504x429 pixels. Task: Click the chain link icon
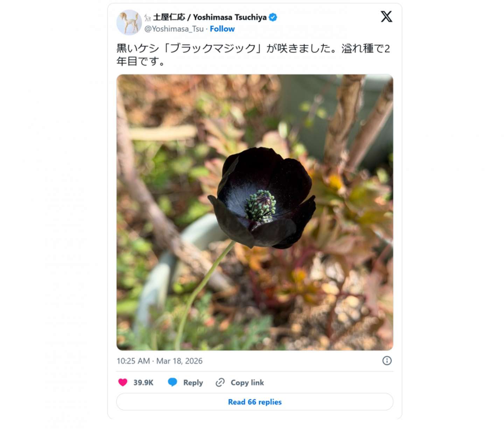(x=220, y=382)
